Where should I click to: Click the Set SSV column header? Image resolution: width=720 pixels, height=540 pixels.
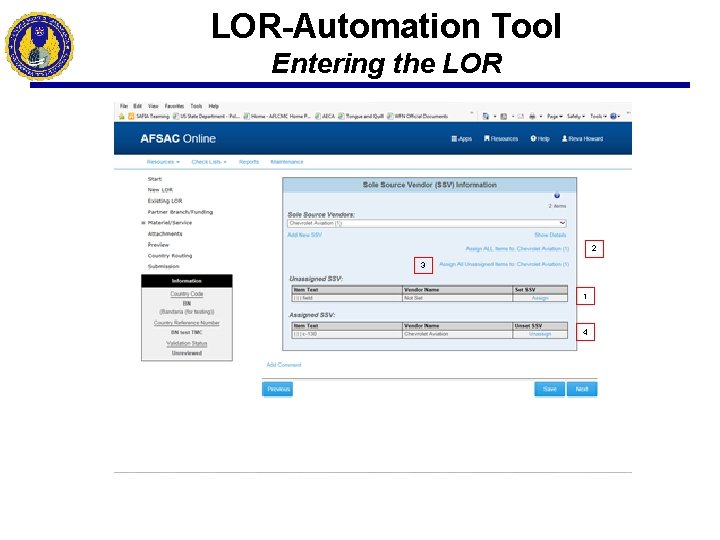pos(540,290)
